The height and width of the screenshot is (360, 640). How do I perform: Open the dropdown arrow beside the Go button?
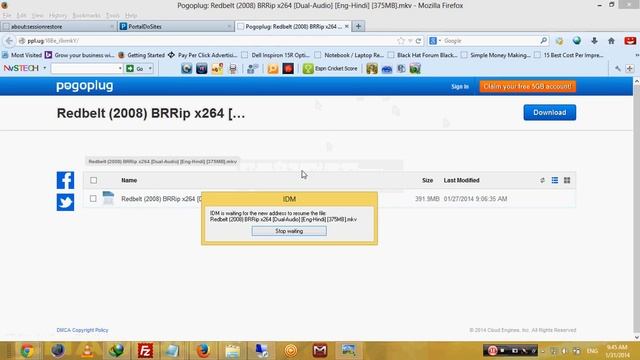coord(150,69)
